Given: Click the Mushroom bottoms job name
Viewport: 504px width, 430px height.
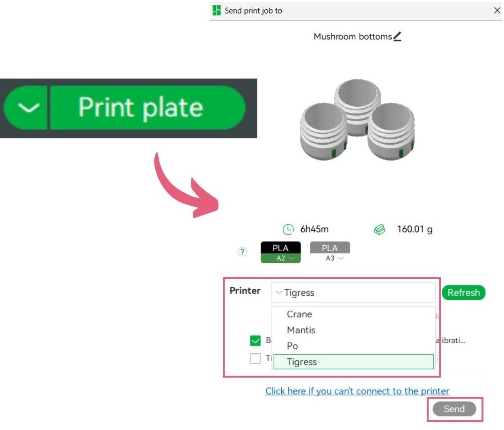Looking at the screenshot, I should (352, 36).
